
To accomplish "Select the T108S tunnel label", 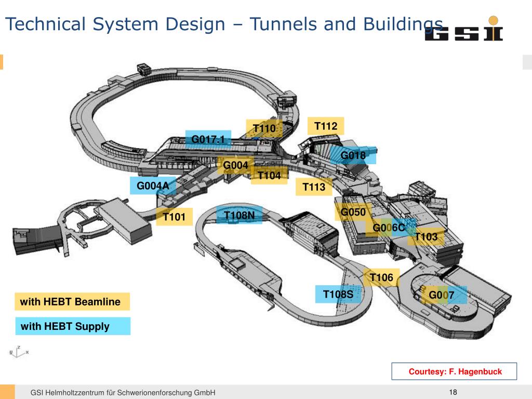I will tap(338, 294).
